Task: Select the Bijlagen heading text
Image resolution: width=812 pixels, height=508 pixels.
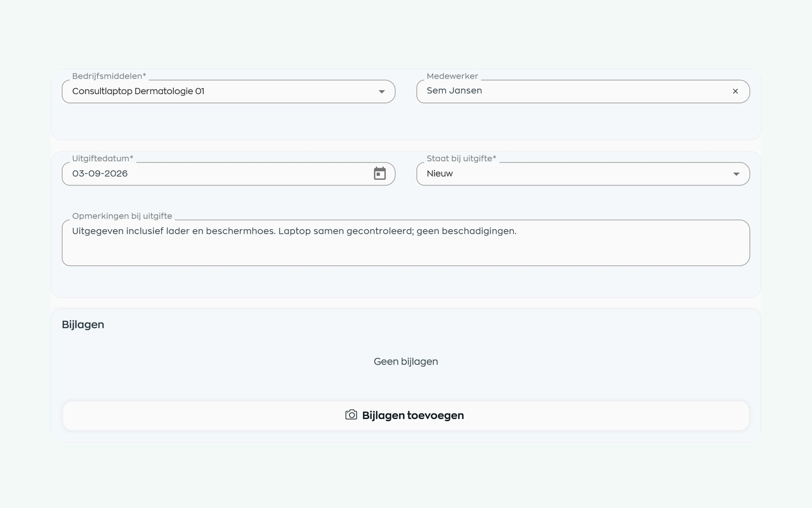Action: coord(83,324)
